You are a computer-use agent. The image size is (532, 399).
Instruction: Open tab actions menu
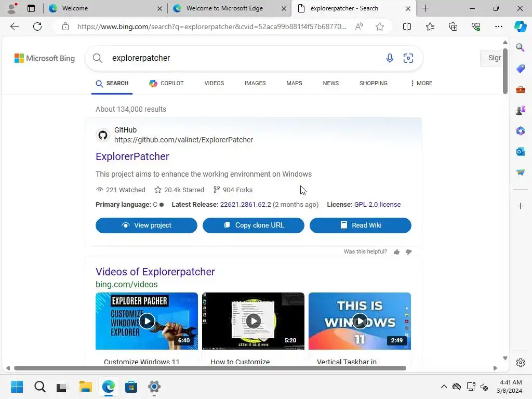[31, 8]
